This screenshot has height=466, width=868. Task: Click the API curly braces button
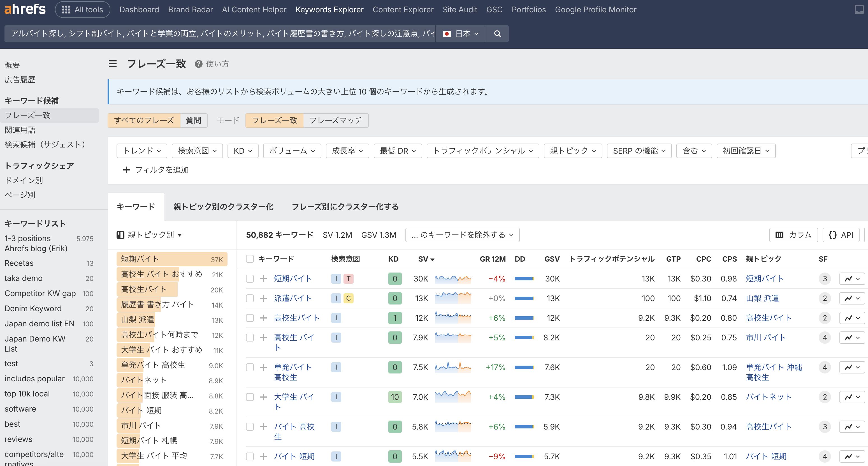(x=841, y=235)
